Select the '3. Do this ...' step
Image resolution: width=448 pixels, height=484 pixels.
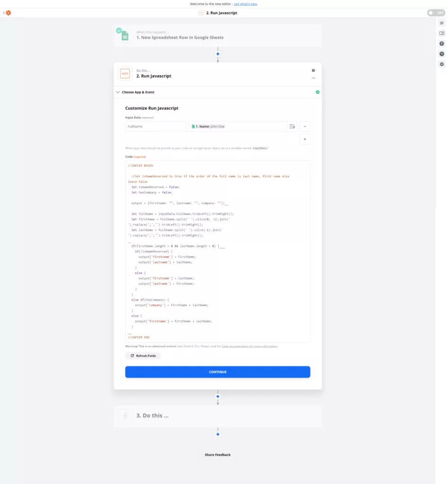[x=217, y=416]
